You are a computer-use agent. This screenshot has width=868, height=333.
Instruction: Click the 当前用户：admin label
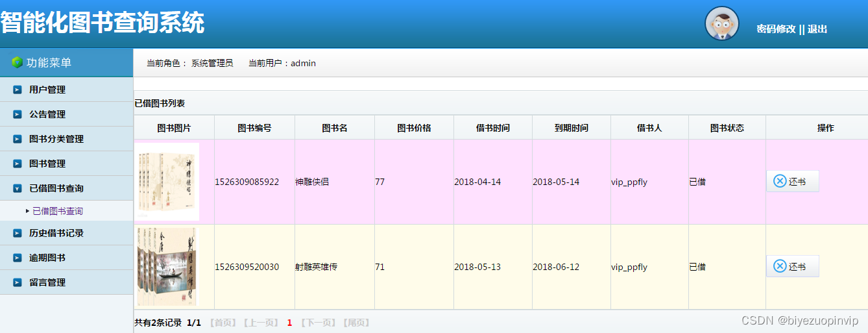point(282,63)
